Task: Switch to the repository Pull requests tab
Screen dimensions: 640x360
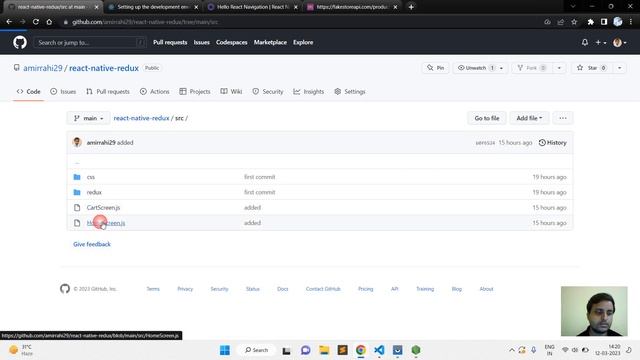Action: [x=108, y=91]
